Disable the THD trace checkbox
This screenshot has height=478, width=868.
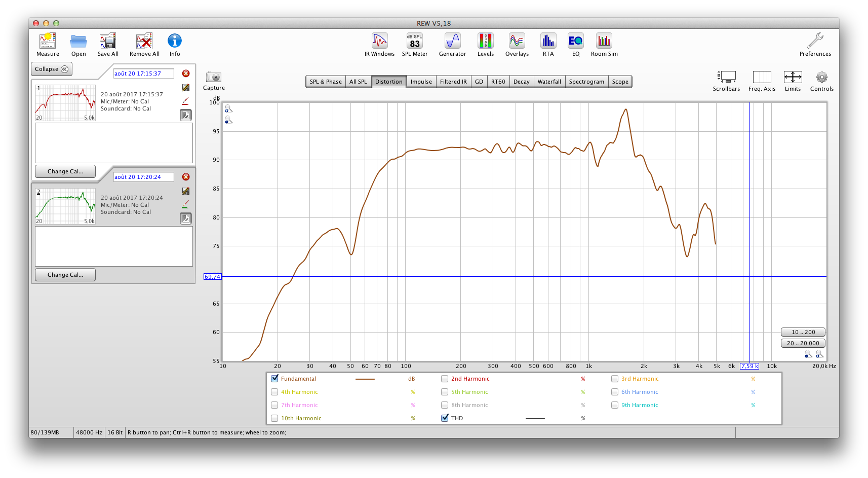tap(445, 418)
